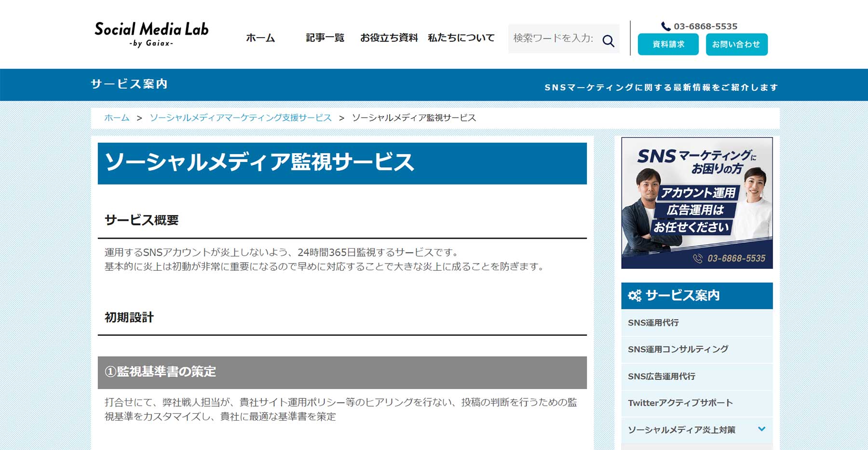The width and height of the screenshot is (868, 450).
Task: Click the 資料請求 button
Action: 668,44
